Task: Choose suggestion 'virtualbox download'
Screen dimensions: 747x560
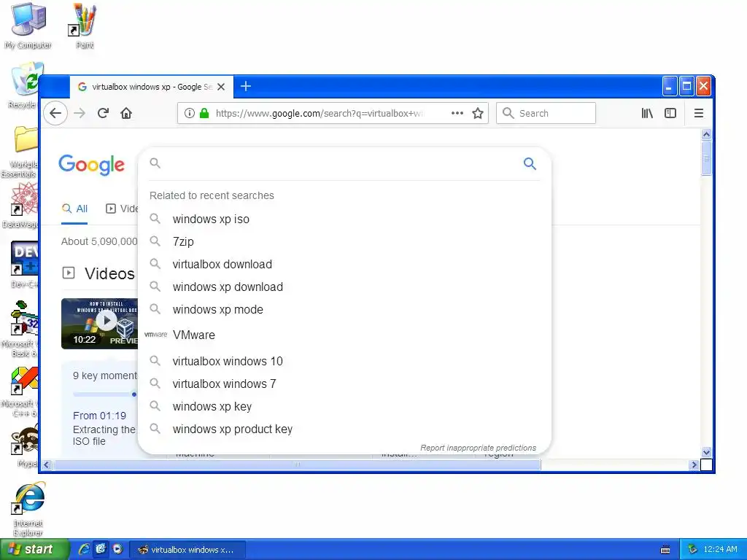Action: tap(344, 264)
